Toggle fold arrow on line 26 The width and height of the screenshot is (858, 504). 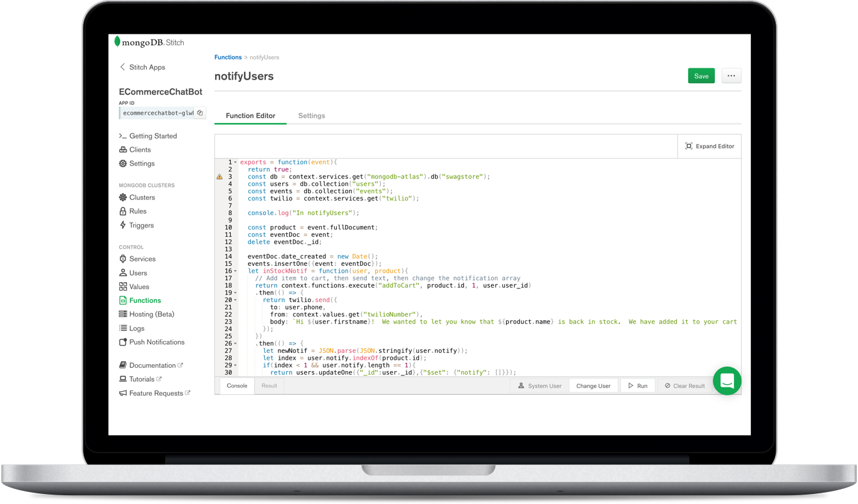(x=236, y=344)
